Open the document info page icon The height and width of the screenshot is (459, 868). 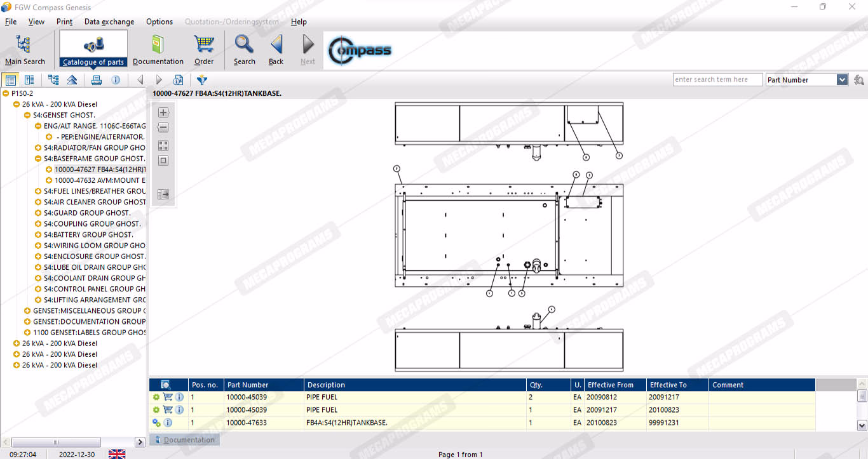pos(178,80)
